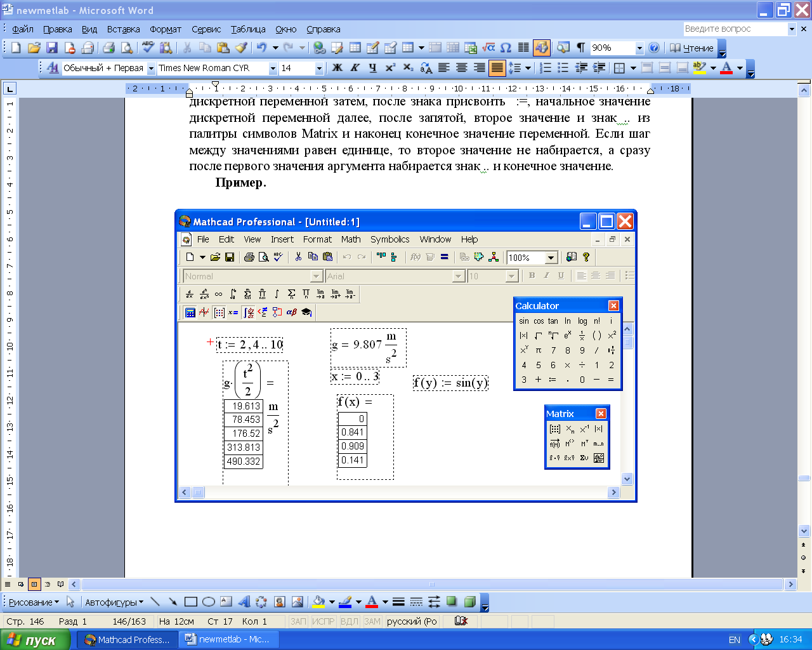Open the Справка menu
The width and height of the screenshot is (812, 650).
pos(324,29)
